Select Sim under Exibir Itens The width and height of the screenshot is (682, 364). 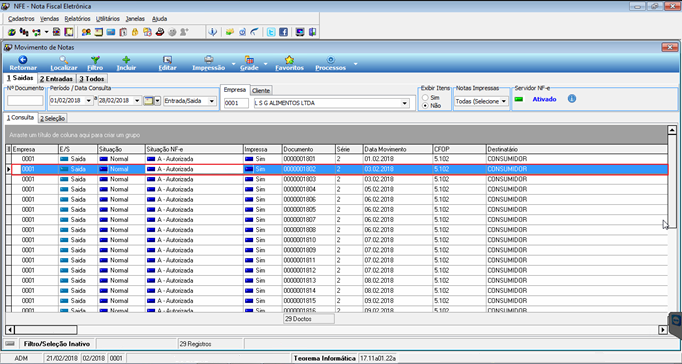tap(425, 98)
